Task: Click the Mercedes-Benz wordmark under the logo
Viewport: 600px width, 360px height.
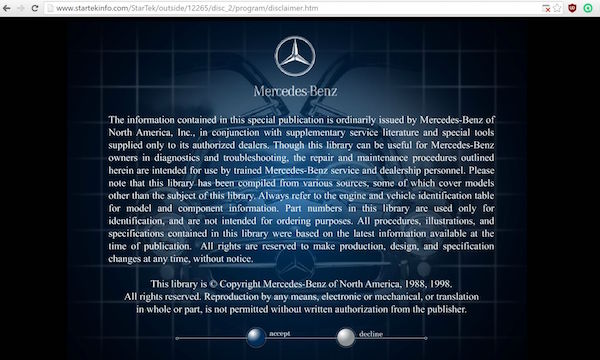Action: pyautogui.click(x=295, y=91)
